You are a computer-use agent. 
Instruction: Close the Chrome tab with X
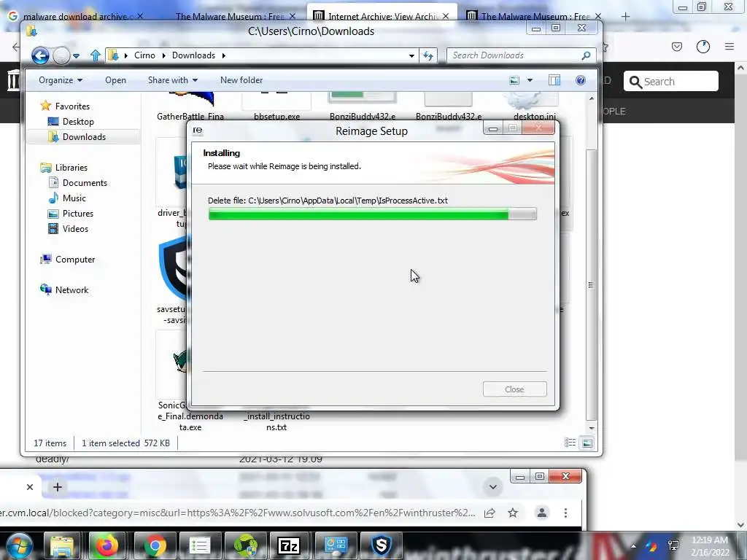pyautogui.click(x=29, y=487)
